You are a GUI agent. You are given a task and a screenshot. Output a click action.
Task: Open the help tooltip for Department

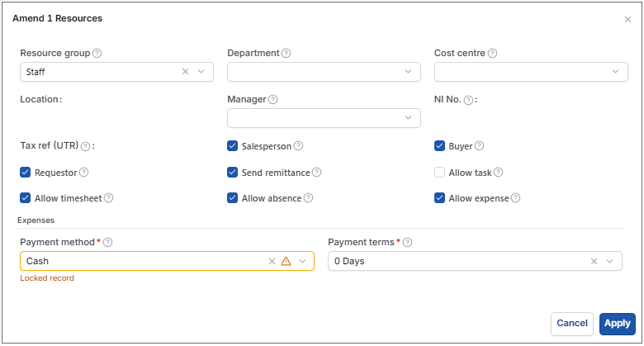(286, 53)
